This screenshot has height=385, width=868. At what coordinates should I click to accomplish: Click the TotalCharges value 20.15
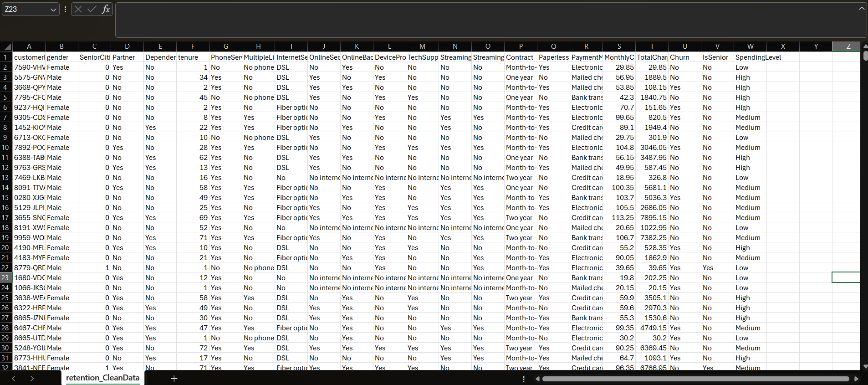tap(652, 288)
